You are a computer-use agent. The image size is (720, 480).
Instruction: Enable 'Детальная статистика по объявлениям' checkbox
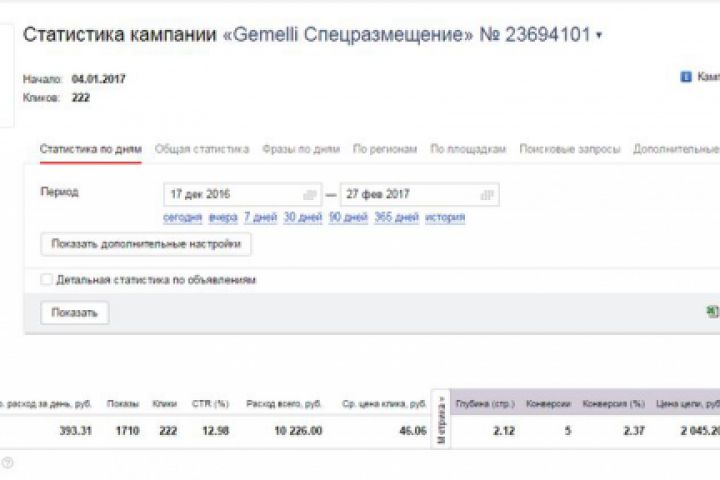coord(46,279)
